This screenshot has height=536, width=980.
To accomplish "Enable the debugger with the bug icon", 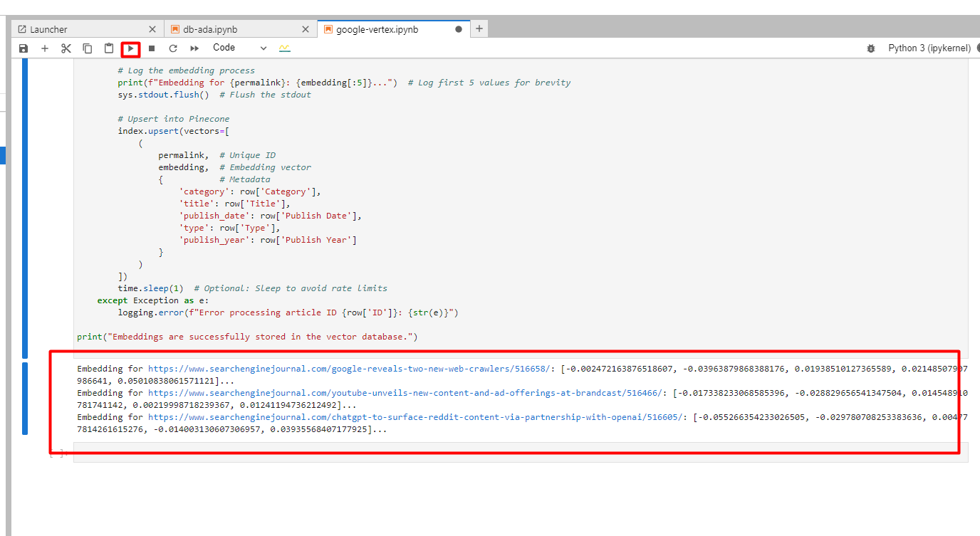I will (x=870, y=48).
